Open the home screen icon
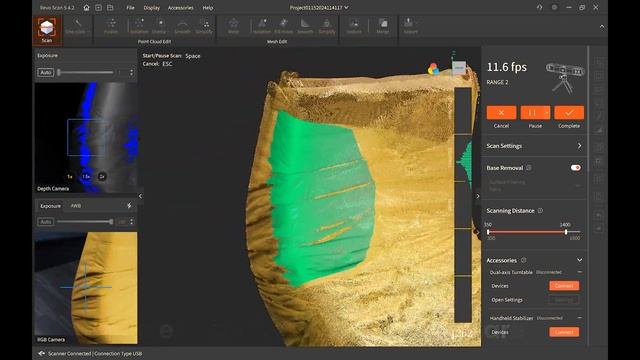Image resolution: width=640 pixels, height=360 pixels. coord(86,7)
